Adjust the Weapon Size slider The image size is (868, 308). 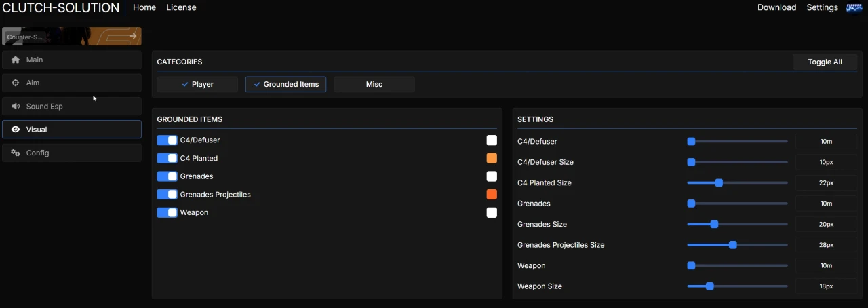(x=738, y=286)
